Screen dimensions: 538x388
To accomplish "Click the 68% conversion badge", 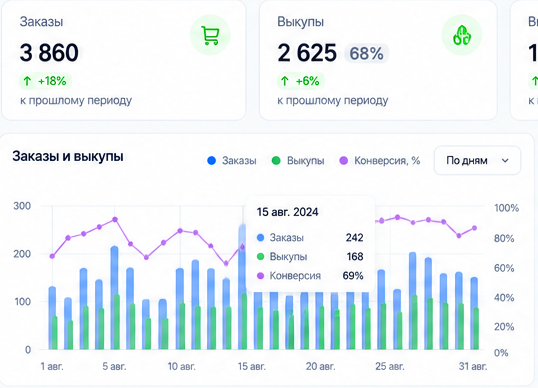I will (366, 54).
